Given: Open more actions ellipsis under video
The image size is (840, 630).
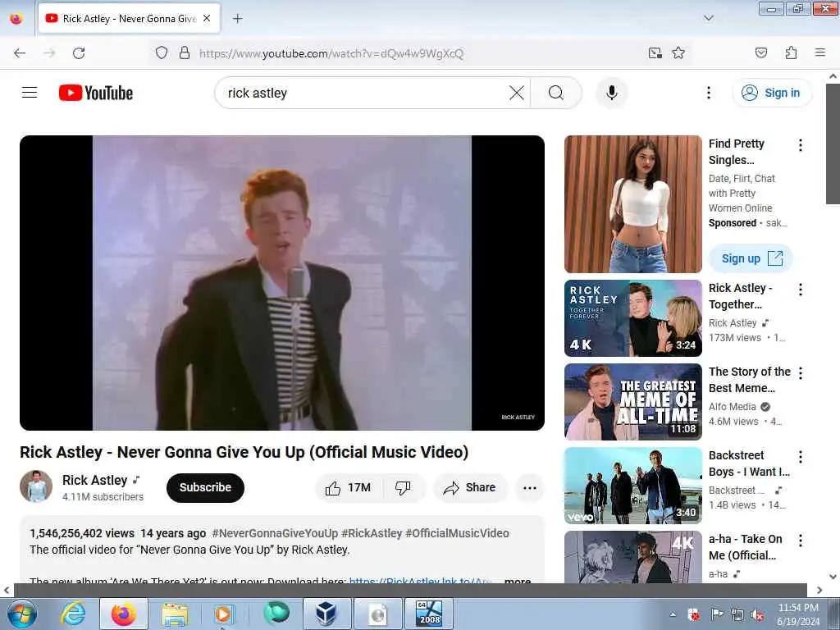Looking at the screenshot, I should point(529,487).
